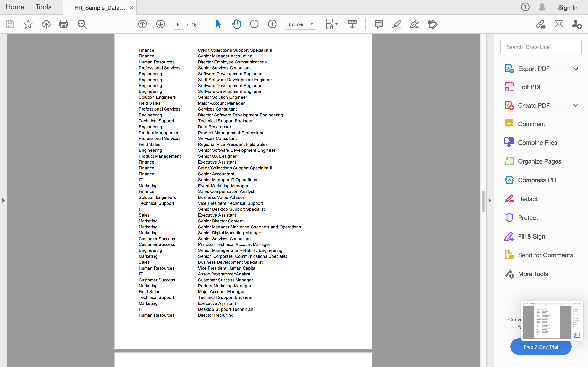Image resolution: width=588 pixels, height=367 pixels.
Task: Click the Free 7-Day Trial button
Action: coord(541,347)
